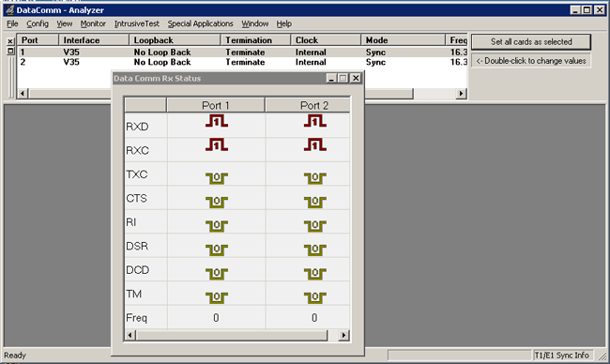This screenshot has height=364, width=610.
Task: Click the Port 1 column header in Rx Status
Action: [x=216, y=105]
